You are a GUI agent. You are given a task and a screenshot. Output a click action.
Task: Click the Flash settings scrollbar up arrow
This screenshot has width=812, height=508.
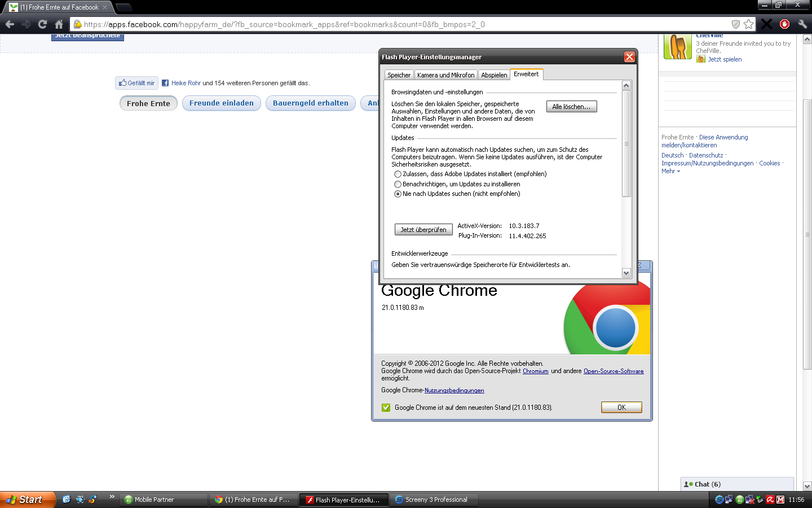tap(626, 86)
